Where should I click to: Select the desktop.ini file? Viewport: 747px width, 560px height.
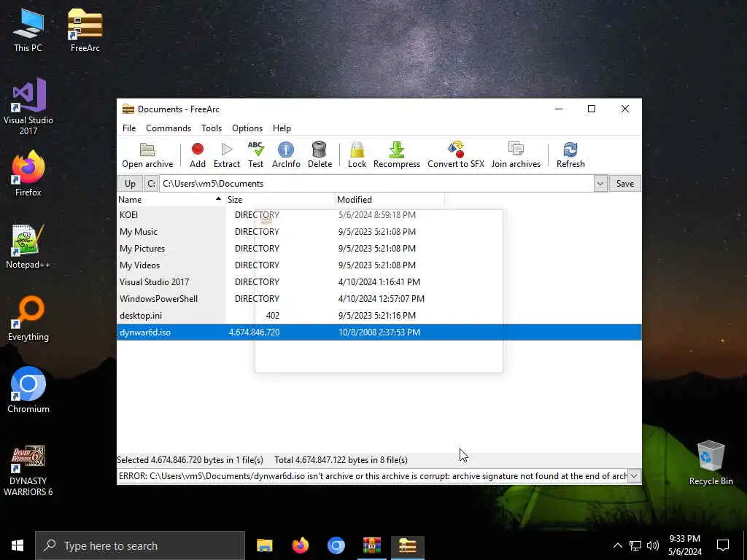point(379,315)
